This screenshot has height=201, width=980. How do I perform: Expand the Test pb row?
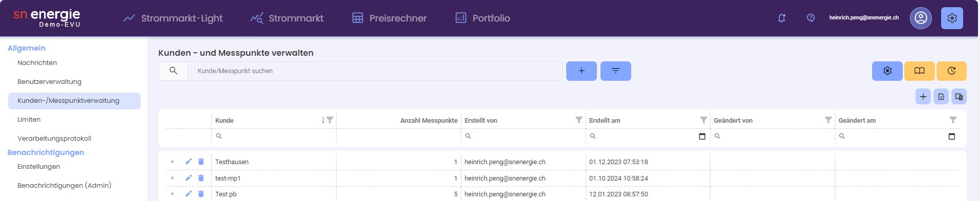(172, 194)
